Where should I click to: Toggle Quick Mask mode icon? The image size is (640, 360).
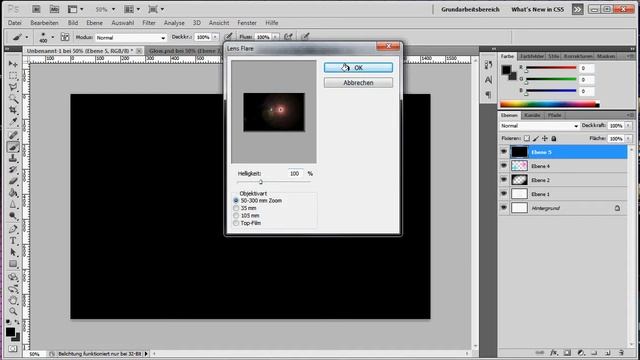point(13,349)
